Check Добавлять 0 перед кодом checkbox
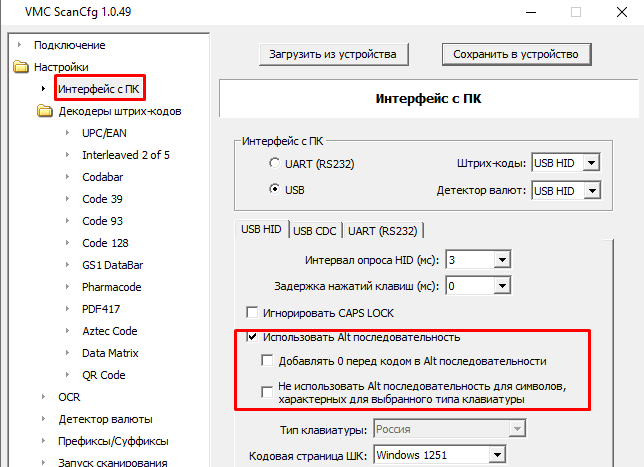This screenshot has height=467, width=644. tap(267, 361)
